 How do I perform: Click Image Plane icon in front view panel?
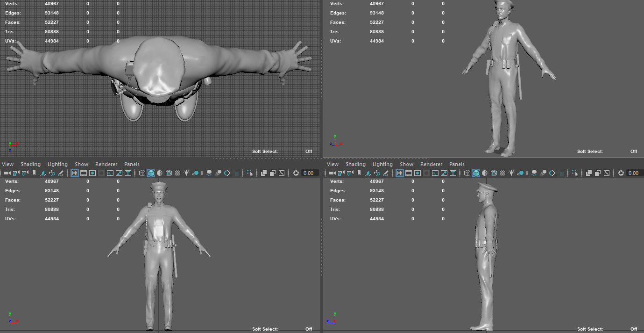42,173
